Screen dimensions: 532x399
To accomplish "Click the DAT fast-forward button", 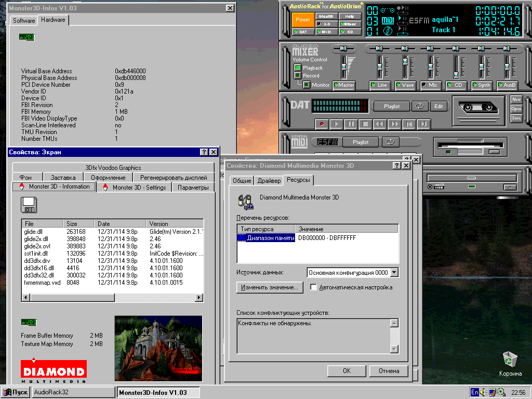I will (394, 124).
